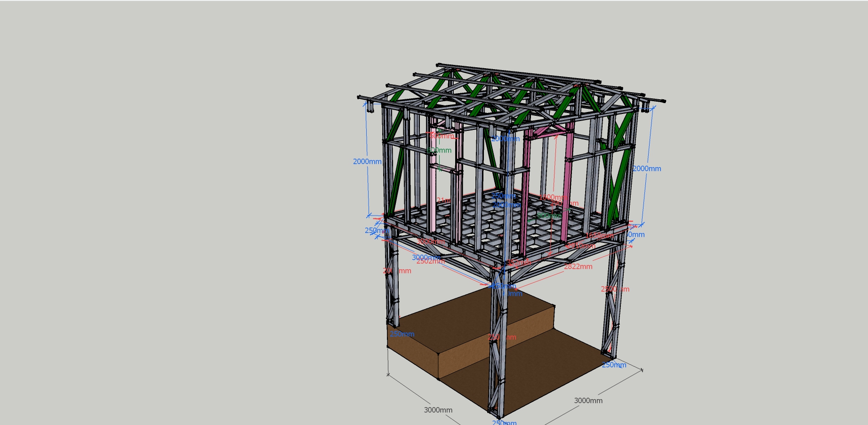Image resolution: width=868 pixels, height=425 pixels.
Task: Click black 3000mm ground dimension at bottom left
Action: click(438, 410)
